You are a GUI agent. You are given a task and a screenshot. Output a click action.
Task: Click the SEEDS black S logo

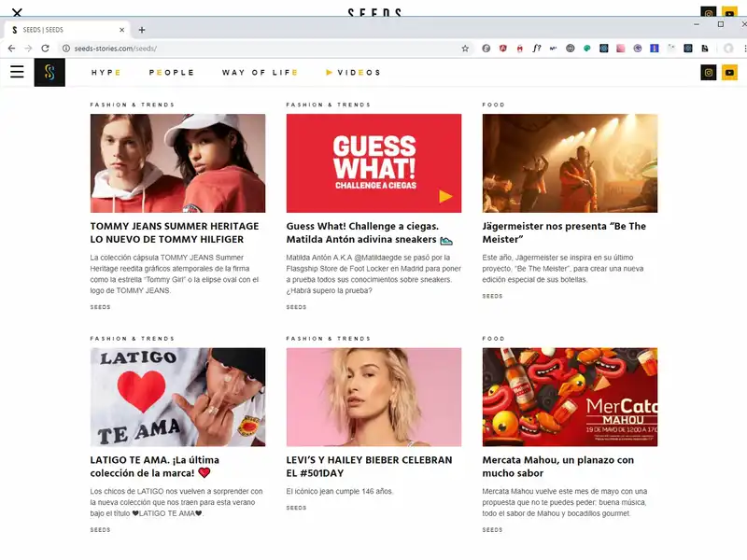click(49, 73)
